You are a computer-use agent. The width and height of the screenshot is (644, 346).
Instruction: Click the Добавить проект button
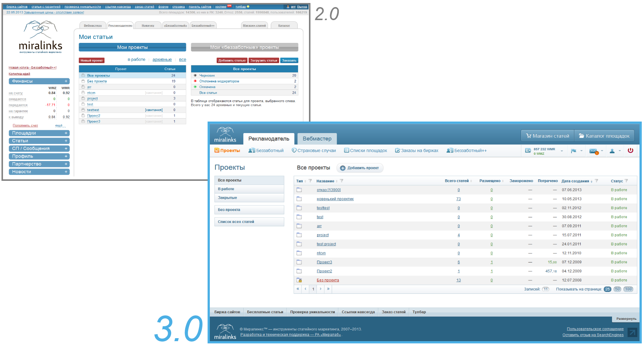click(x=360, y=168)
